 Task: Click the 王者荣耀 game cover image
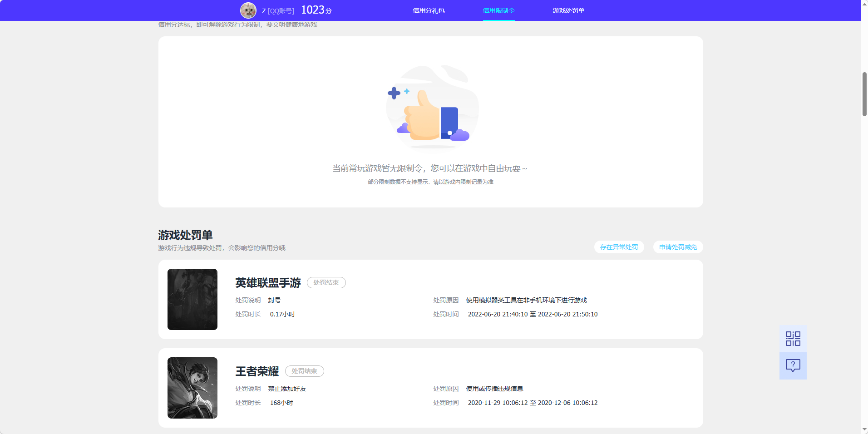(x=192, y=388)
